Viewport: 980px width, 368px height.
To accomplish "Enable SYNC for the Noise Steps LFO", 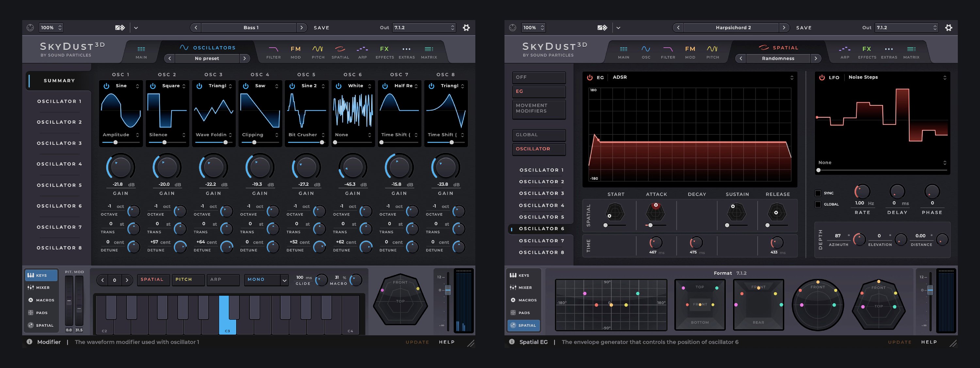I will (818, 193).
